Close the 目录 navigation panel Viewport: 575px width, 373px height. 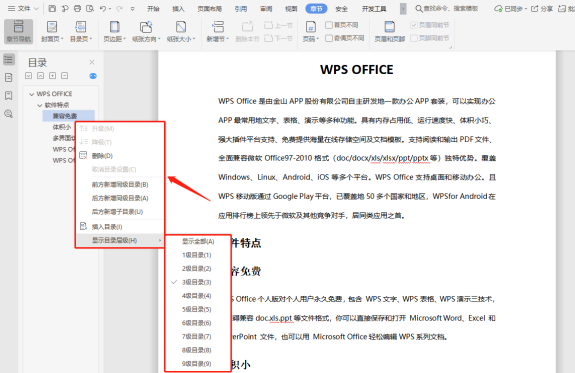pos(92,62)
